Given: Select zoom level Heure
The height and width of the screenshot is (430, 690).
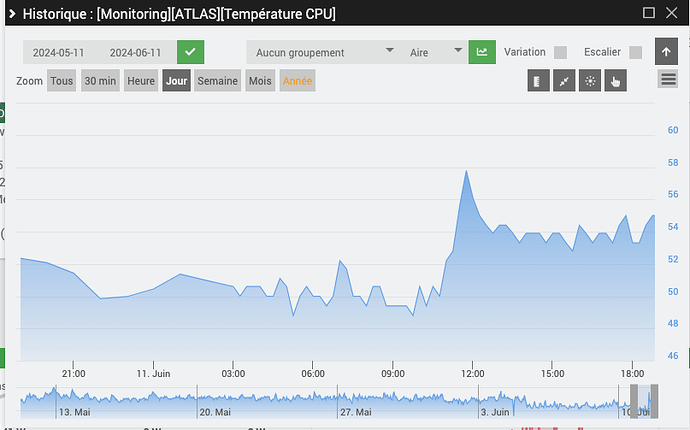Looking at the screenshot, I should 141,81.
